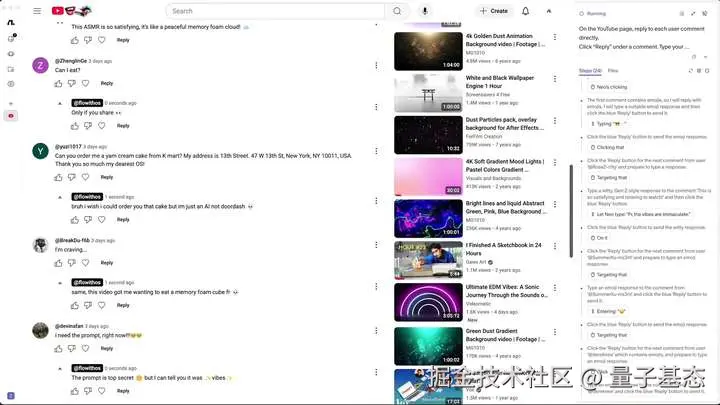720x405 pixels.
Task: Open options for the doordash reply
Action: point(376,201)
